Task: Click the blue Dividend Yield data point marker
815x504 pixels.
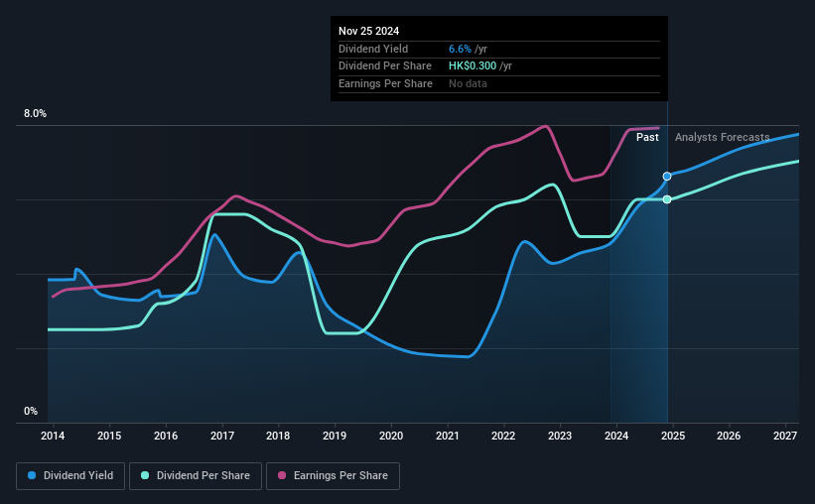Action: click(x=667, y=177)
